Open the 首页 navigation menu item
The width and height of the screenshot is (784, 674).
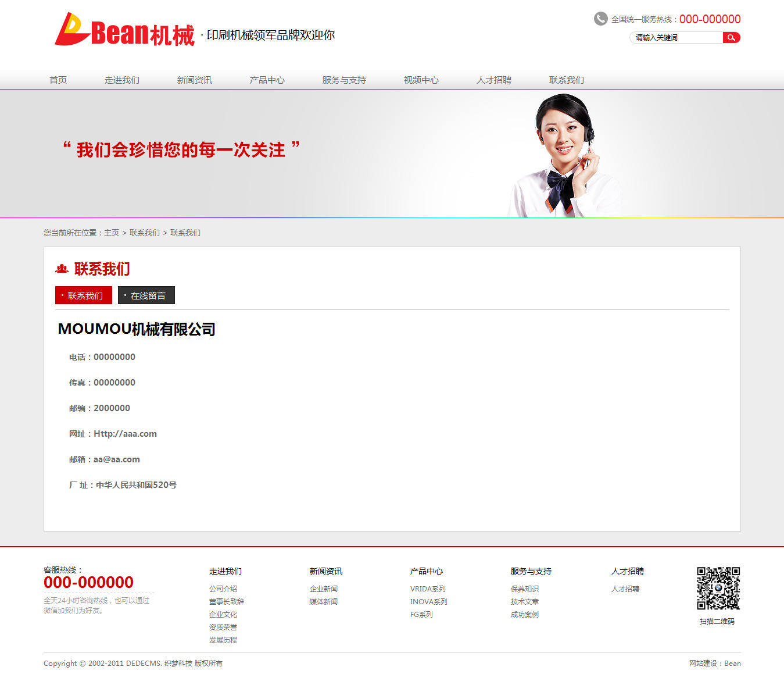58,80
